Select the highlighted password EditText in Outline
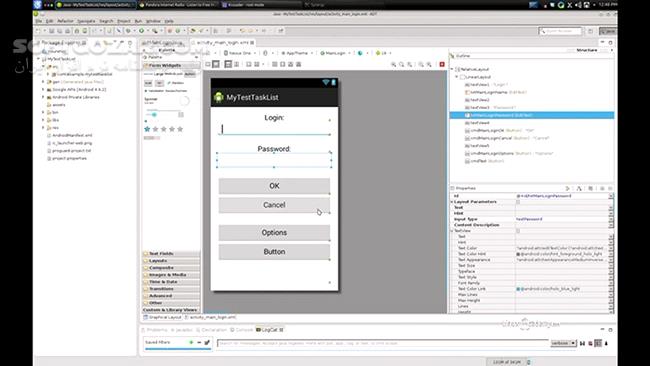650x366 pixels. pos(531,115)
